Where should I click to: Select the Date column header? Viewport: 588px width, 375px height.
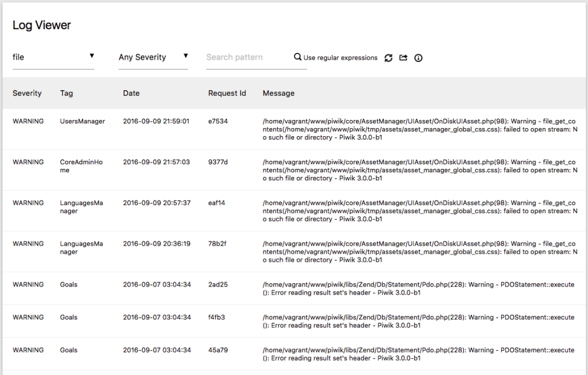tap(131, 93)
